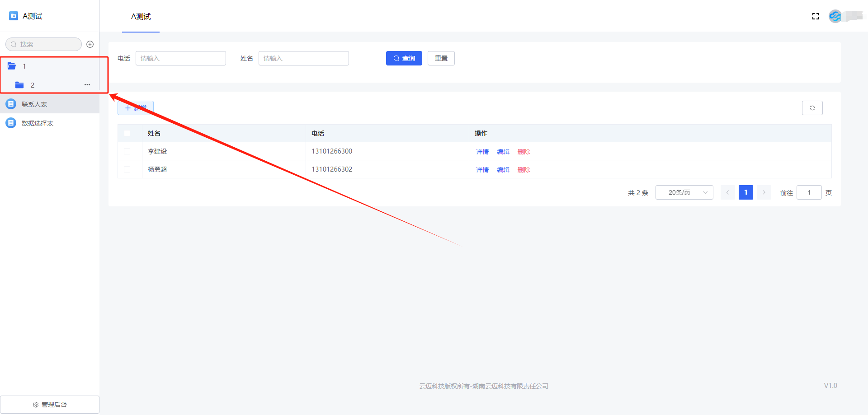Check the row checkbox for 杨勇超
The height and width of the screenshot is (415, 868).
(127, 169)
